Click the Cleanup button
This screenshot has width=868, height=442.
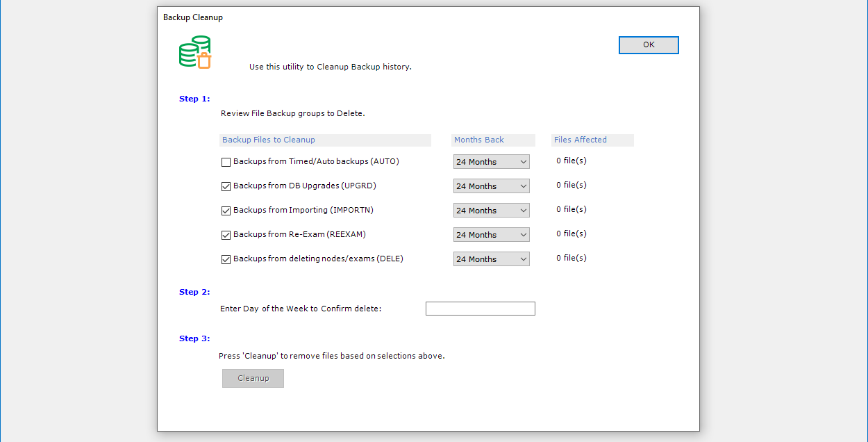tap(253, 378)
